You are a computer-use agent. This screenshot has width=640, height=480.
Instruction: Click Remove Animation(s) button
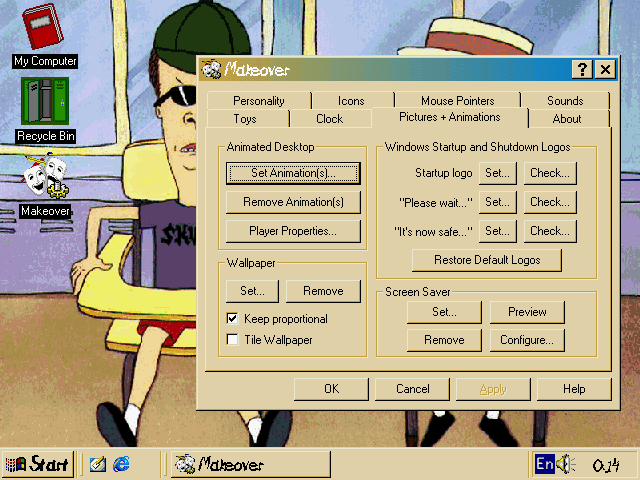click(x=293, y=202)
